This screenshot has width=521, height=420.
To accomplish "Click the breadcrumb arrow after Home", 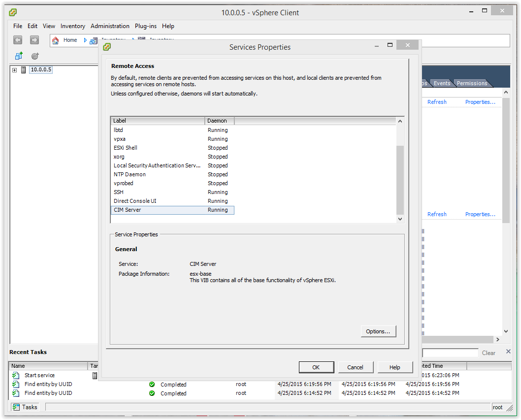I will (85, 40).
